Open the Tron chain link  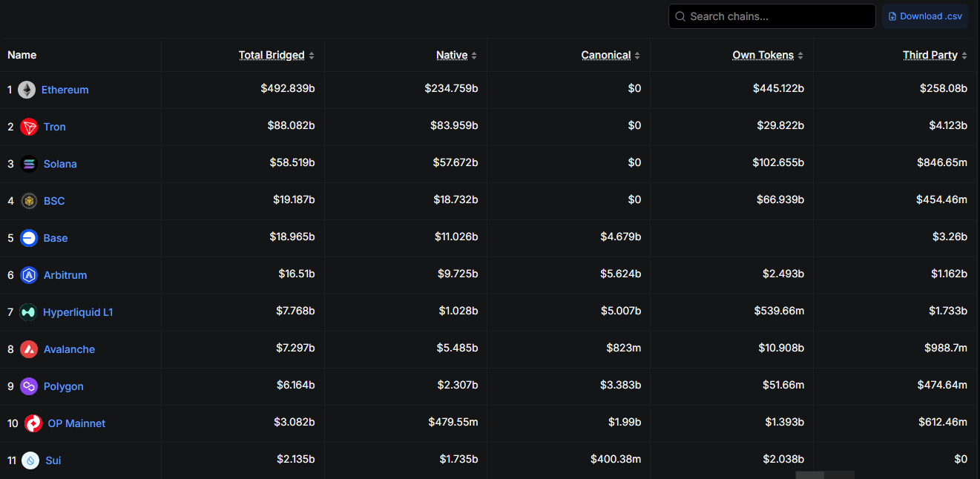(x=54, y=127)
